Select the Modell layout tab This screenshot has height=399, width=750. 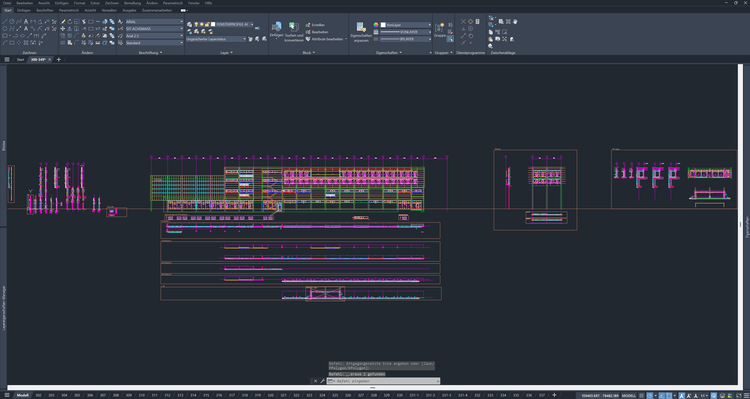coord(22,396)
